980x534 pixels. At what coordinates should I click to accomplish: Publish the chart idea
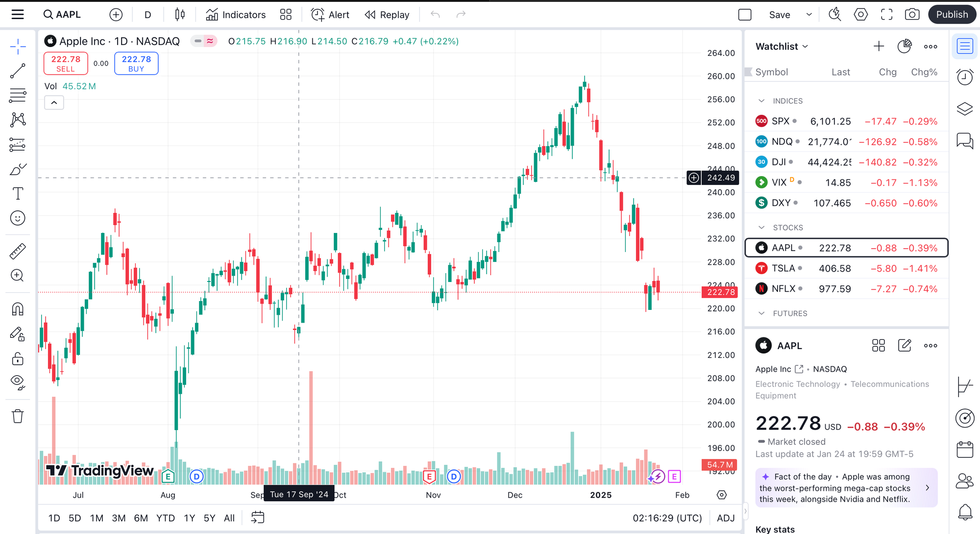[952, 15]
